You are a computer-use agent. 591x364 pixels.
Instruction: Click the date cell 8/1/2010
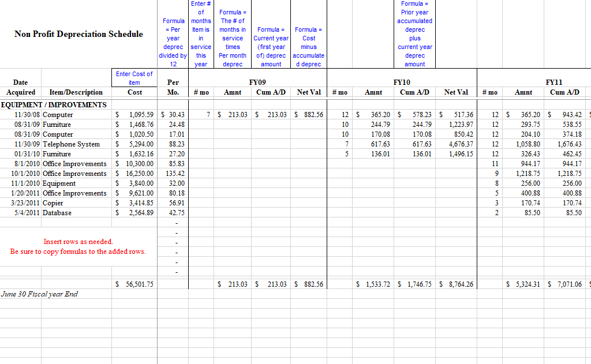click(27, 163)
